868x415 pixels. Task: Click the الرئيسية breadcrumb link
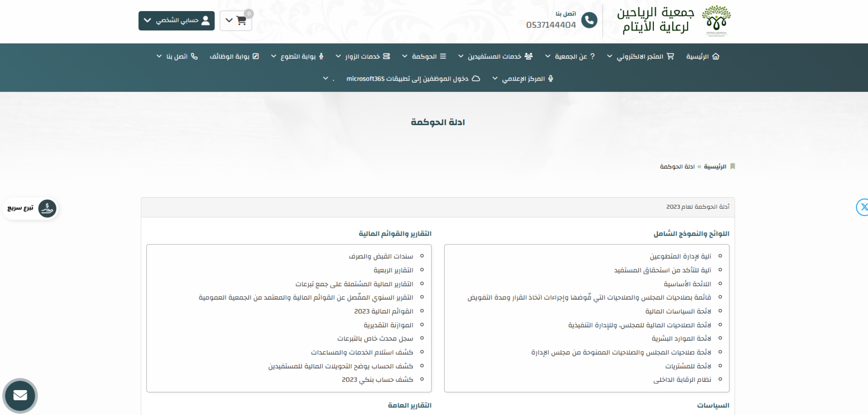(x=715, y=167)
